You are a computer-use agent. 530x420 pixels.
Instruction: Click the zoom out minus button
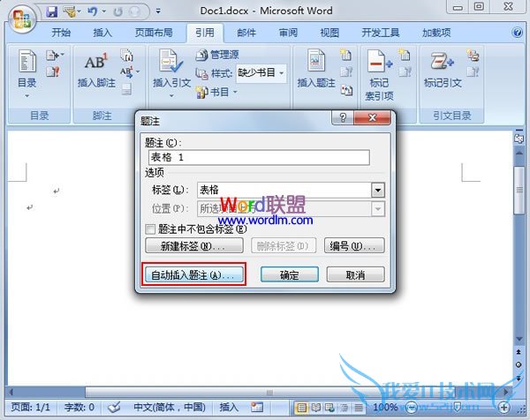pyautogui.click(x=411, y=408)
